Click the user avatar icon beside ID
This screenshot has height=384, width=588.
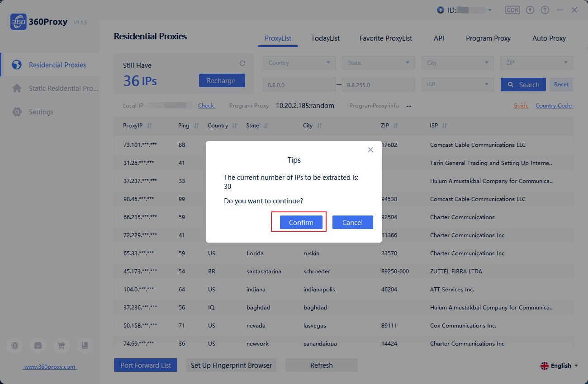(441, 10)
